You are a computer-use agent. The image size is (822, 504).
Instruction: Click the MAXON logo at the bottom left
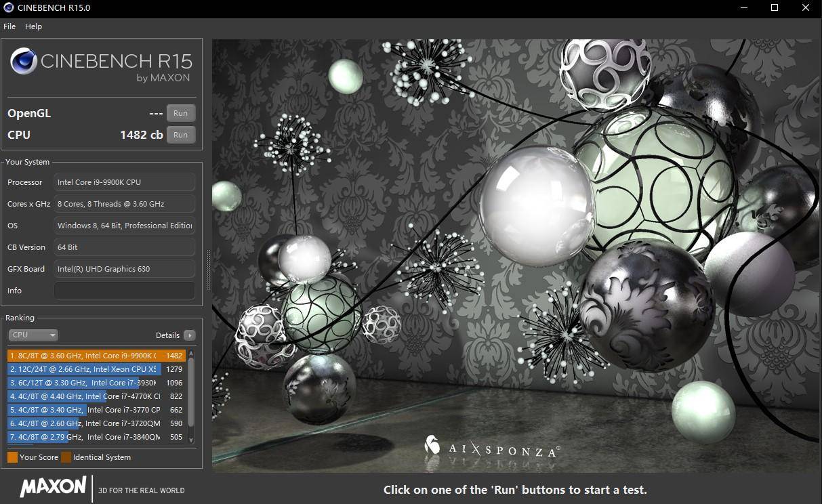coord(53,487)
